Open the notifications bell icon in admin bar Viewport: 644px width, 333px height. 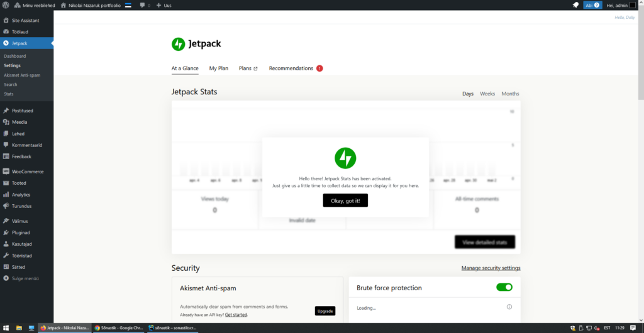click(575, 5)
